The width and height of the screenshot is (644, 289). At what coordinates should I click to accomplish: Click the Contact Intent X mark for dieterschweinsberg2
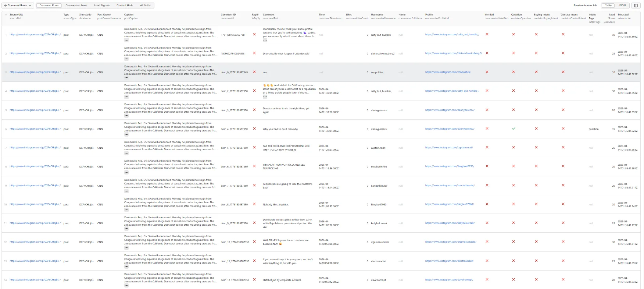point(563,53)
